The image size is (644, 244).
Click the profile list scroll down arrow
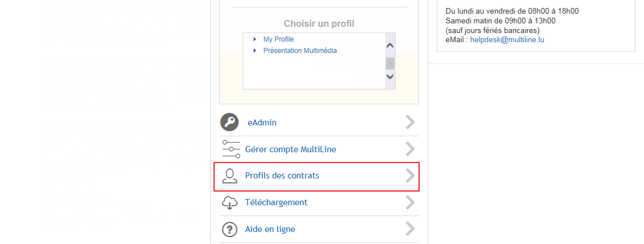[x=390, y=77]
